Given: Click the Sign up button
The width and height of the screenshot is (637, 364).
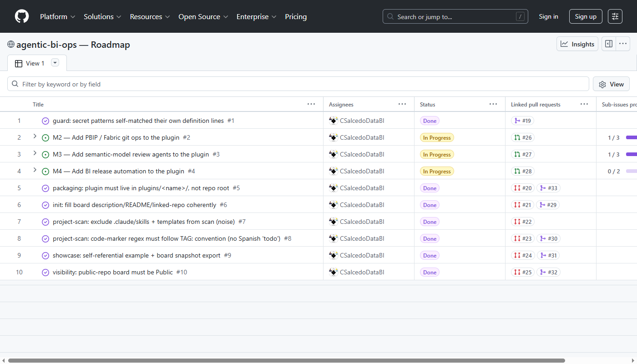Looking at the screenshot, I should (586, 16).
